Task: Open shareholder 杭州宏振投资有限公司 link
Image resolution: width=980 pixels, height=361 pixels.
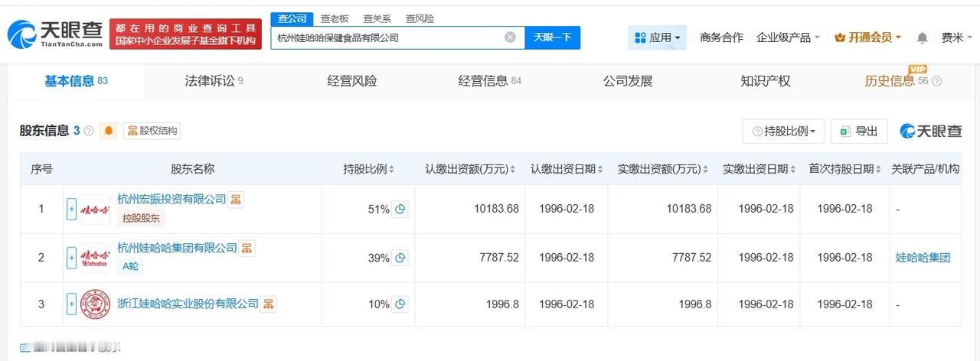Action: coord(171,199)
